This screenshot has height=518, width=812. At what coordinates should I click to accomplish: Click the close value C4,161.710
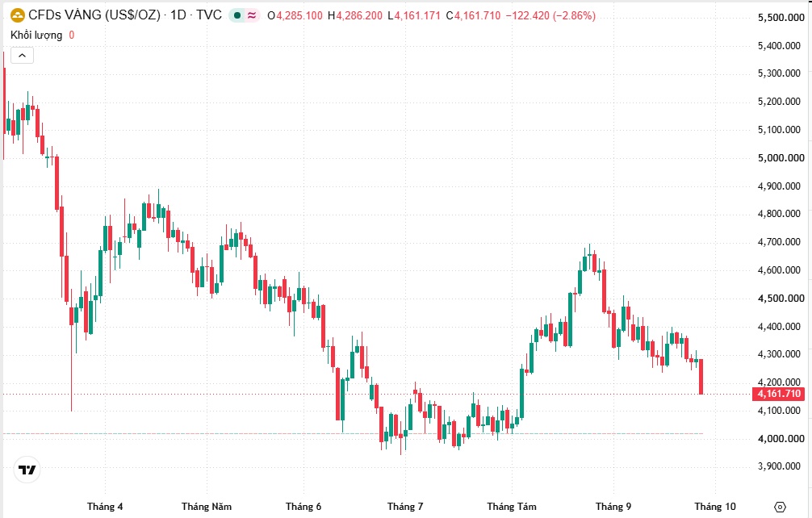click(473, 15)
